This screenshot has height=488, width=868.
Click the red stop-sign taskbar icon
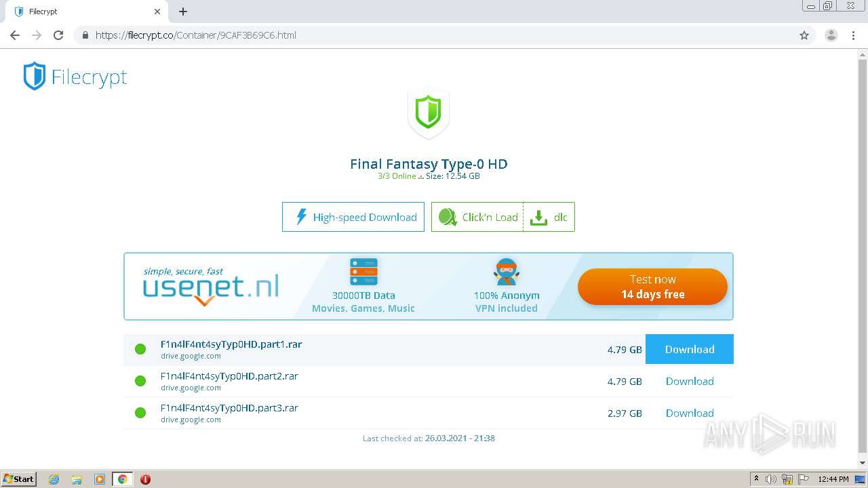145,479
